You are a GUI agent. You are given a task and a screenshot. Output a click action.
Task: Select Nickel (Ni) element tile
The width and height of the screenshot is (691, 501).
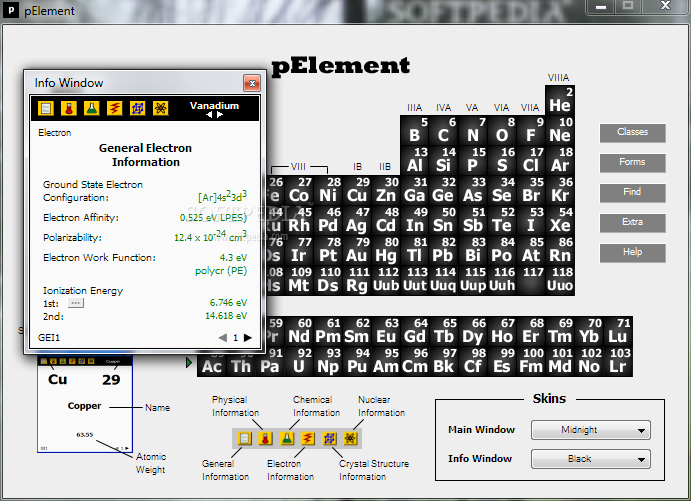click(328, 190)
